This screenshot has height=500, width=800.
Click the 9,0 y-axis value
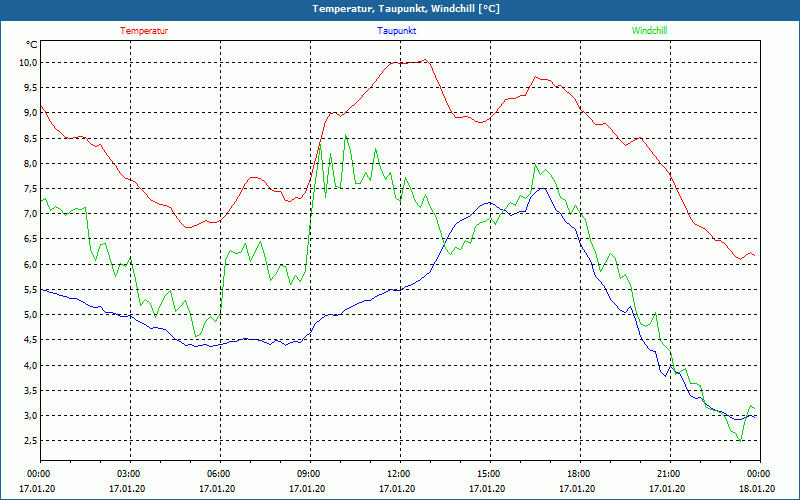click(x=31, y=113)
